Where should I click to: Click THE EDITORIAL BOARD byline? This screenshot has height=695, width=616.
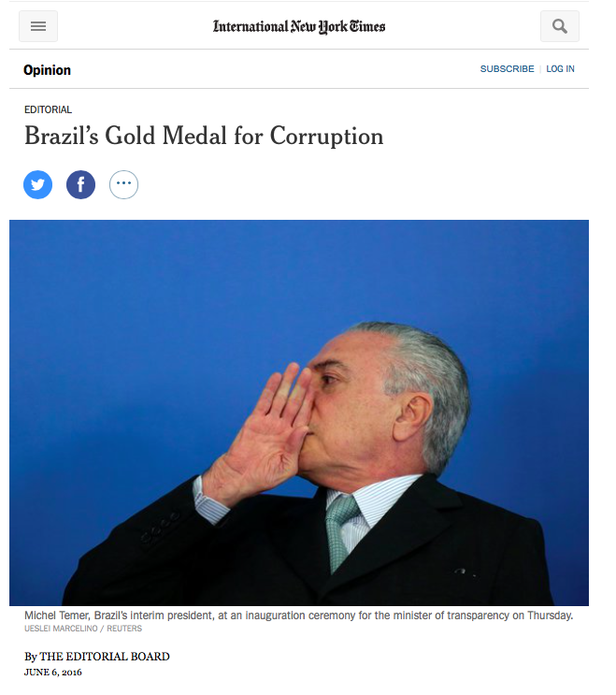(105, 657)
